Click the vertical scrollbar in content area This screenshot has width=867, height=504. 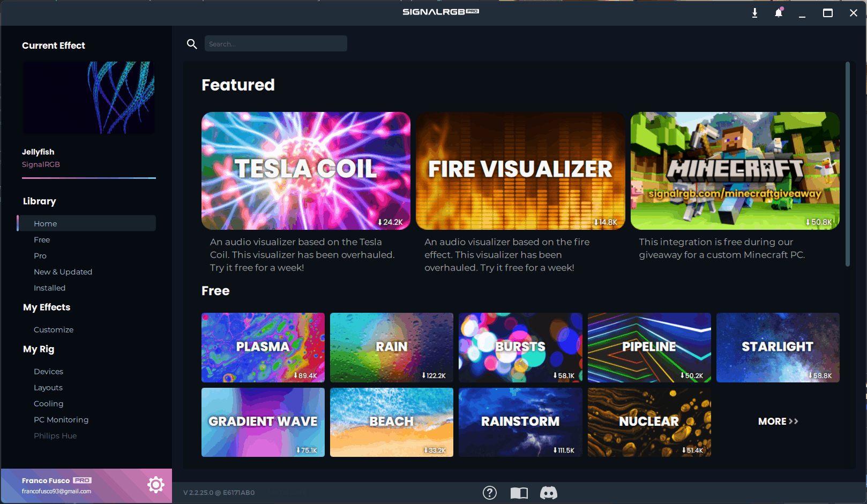click(848, 164)
